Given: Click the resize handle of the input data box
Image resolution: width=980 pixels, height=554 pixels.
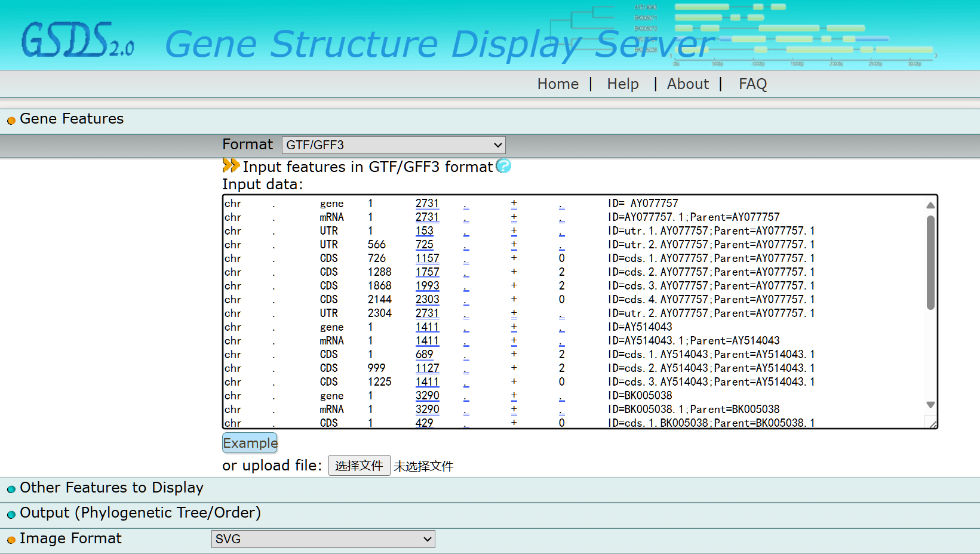Looking at the screenshot, I should 933,423.
